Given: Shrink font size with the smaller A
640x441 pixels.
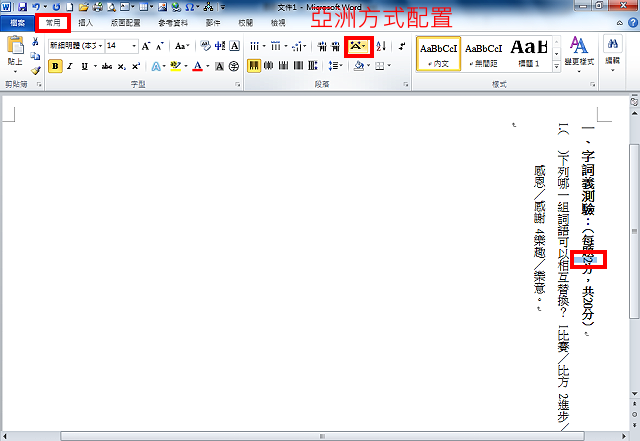Looking at the screenshot, I should tap(160, 46).
